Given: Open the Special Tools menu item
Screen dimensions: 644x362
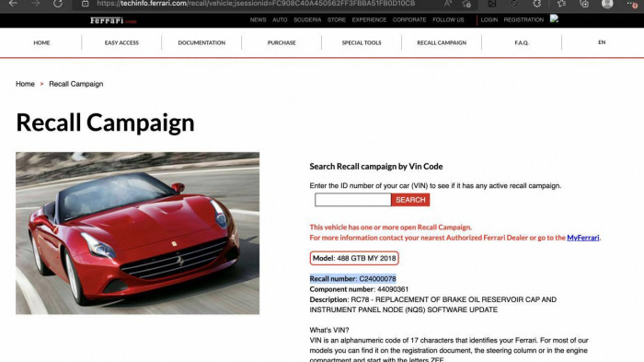Looking at the screenshot, I should click(x=362, y=42).
